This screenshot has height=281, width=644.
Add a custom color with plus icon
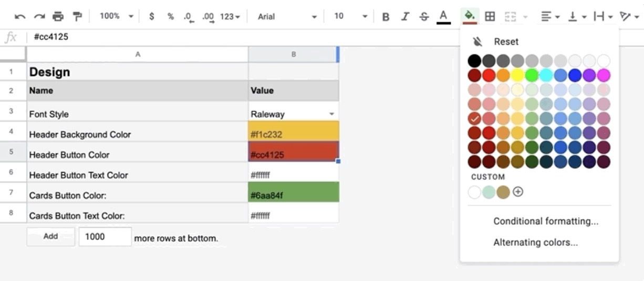(x=518, y=192)
